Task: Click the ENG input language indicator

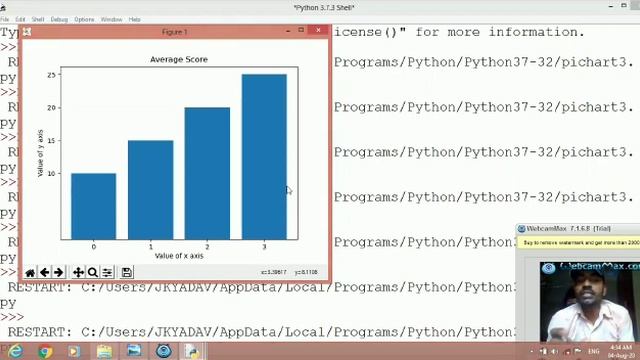Action: pyautogui.click(x=593, y=351)
